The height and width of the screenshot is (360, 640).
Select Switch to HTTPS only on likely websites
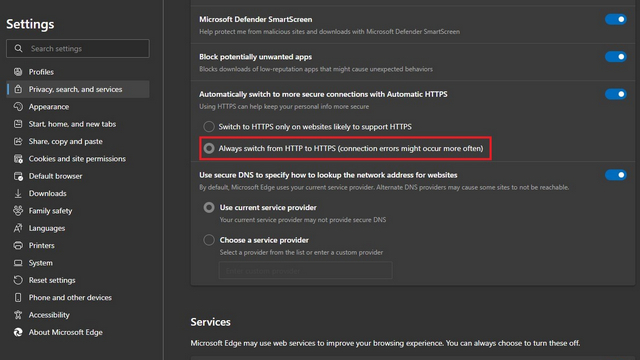click(x=209, y=127)
